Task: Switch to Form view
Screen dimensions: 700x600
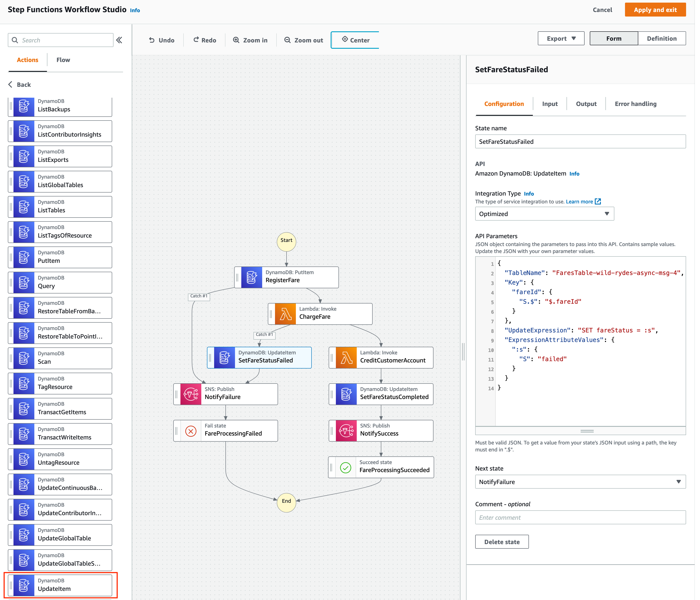Action: pyautogui.click(x=614, y=39)
